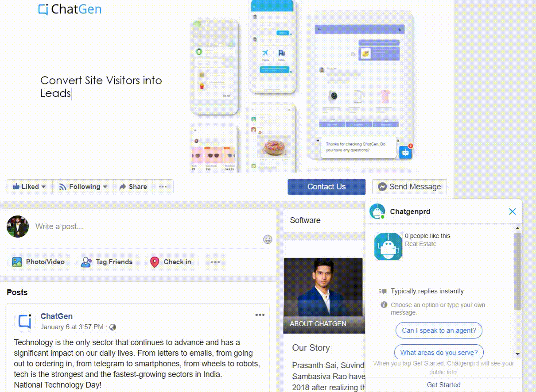
Task: Click the Chatgenprd robot avatar in header
Action: click(x=377, y=211)
